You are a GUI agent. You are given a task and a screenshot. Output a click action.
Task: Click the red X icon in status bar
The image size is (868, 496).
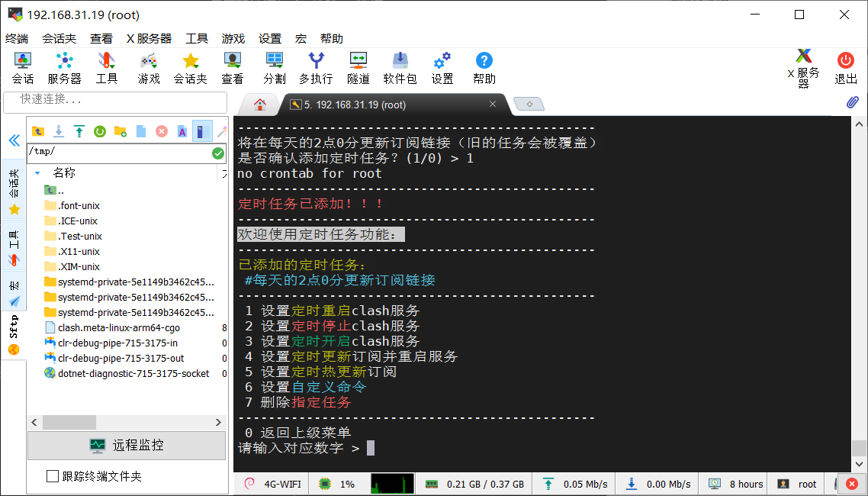click(852, 485)
